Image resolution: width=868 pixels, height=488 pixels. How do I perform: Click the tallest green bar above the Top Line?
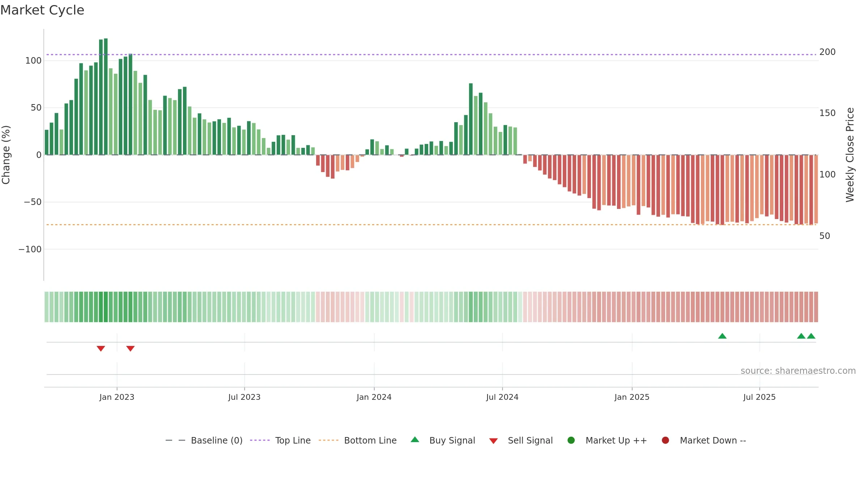[106, 97]
